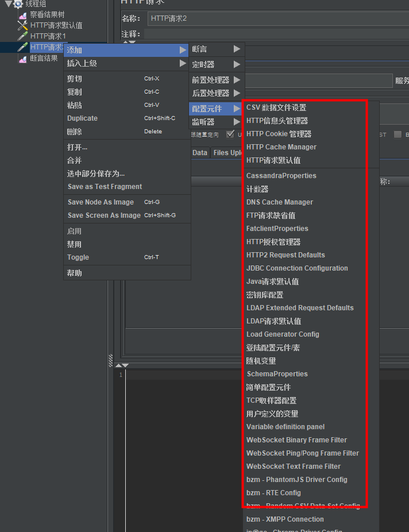The image size is (409, 532).
Task: Choose Duplicate from context menu
Action: tap(127, 118)
